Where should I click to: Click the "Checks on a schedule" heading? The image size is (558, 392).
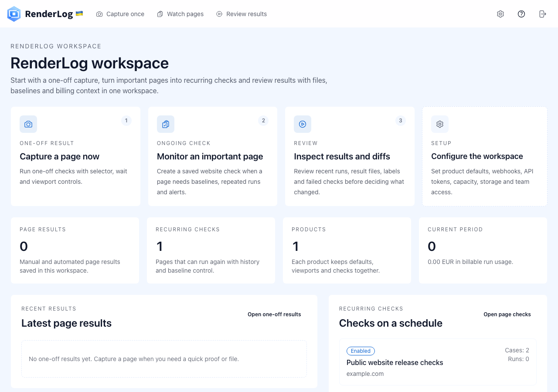(x=391, y=323)
